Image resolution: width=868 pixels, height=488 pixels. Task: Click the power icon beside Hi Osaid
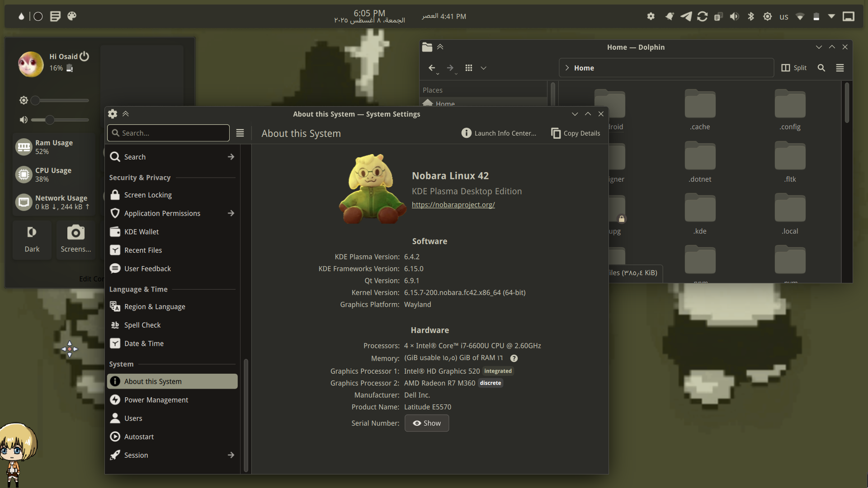point(85,56)
